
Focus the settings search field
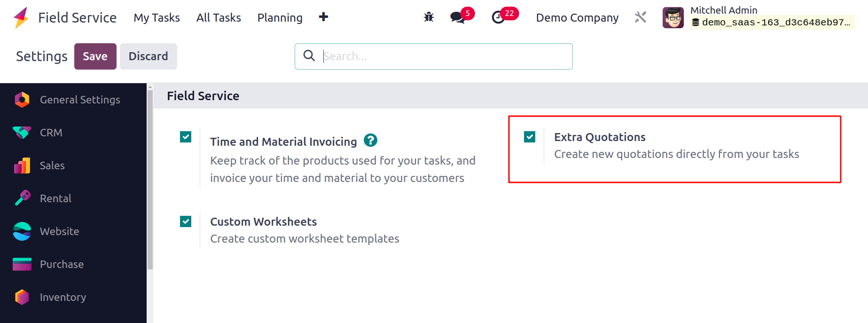[442, 56]
